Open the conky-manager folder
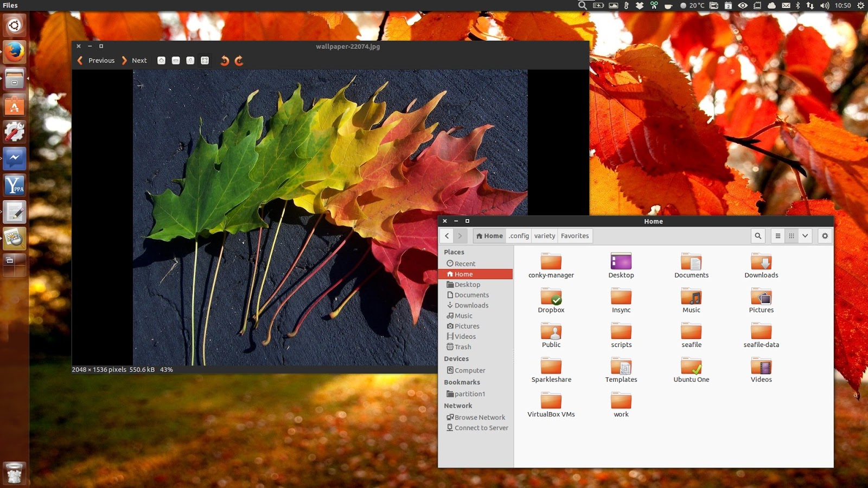 click(551, 263)
